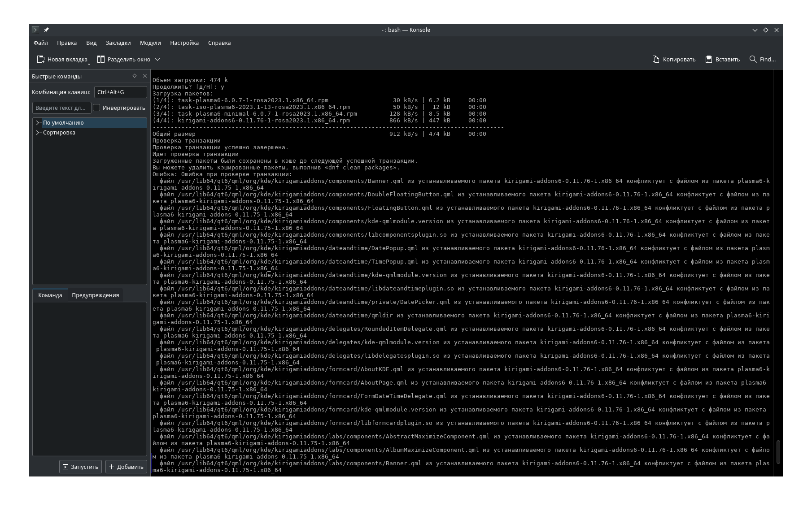Click the kirigami-addons6-0.11.76-1 rpm download line
Image resolution: width=812 pixels, height=511 pixels.
(x=319, y=121)
